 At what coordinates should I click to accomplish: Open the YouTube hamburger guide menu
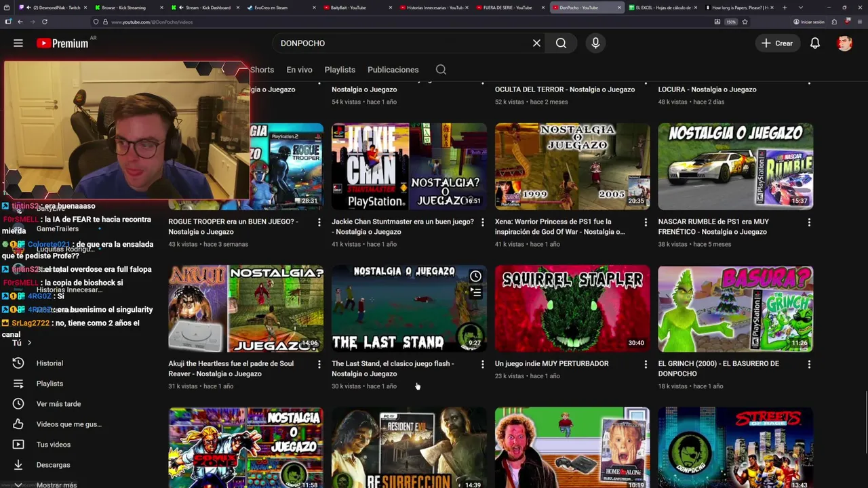(x=18, y=43)
